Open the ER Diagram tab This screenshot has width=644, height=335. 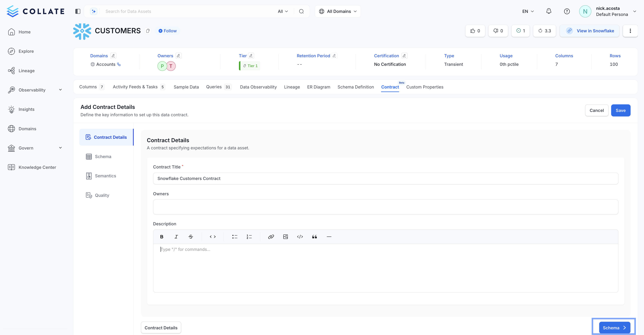click(x=318, y=87)
